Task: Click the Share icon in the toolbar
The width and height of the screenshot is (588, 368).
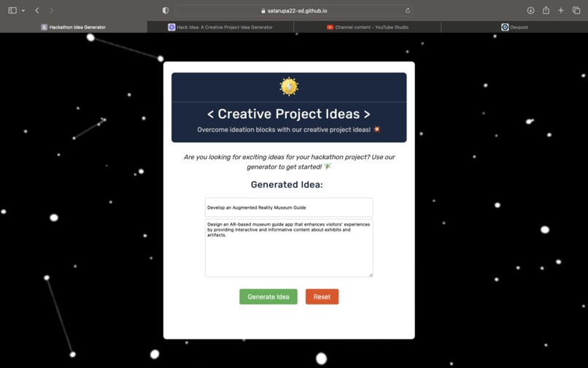Action: 546,10
